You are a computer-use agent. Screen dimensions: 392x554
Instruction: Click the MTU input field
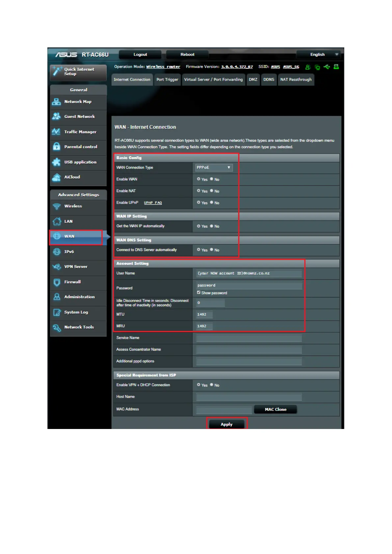(x=204, y=315)
